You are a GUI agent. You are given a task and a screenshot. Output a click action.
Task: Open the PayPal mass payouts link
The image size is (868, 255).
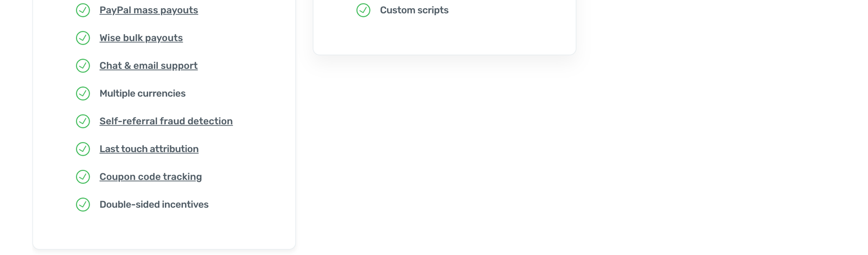pos(149,10)
